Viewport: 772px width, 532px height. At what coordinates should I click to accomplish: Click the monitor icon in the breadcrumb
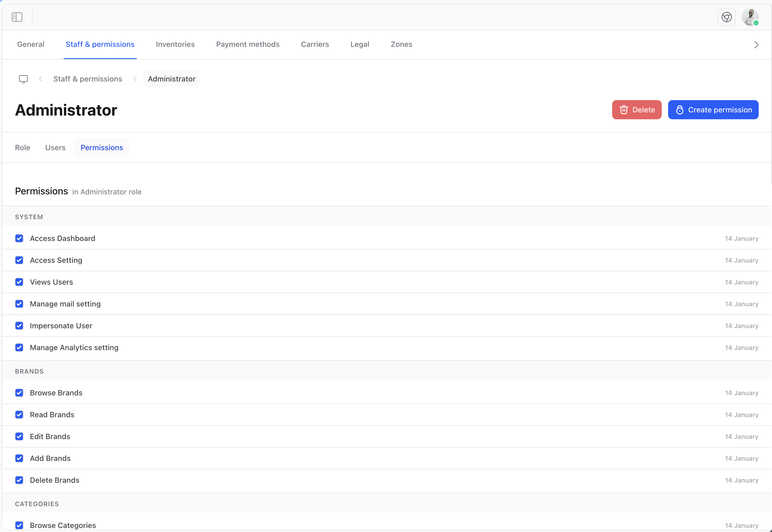point(23,79)
